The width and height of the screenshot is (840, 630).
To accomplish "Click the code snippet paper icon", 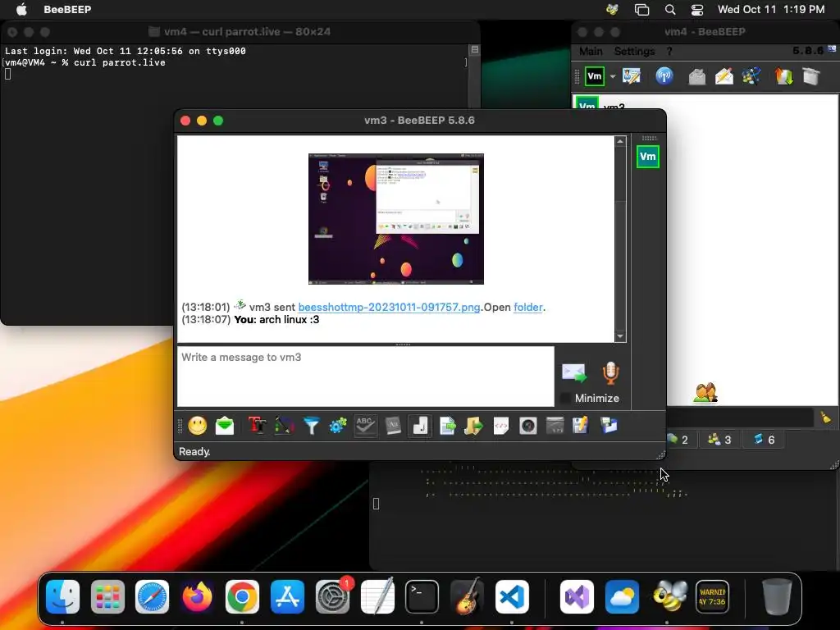I will point(501,426).
